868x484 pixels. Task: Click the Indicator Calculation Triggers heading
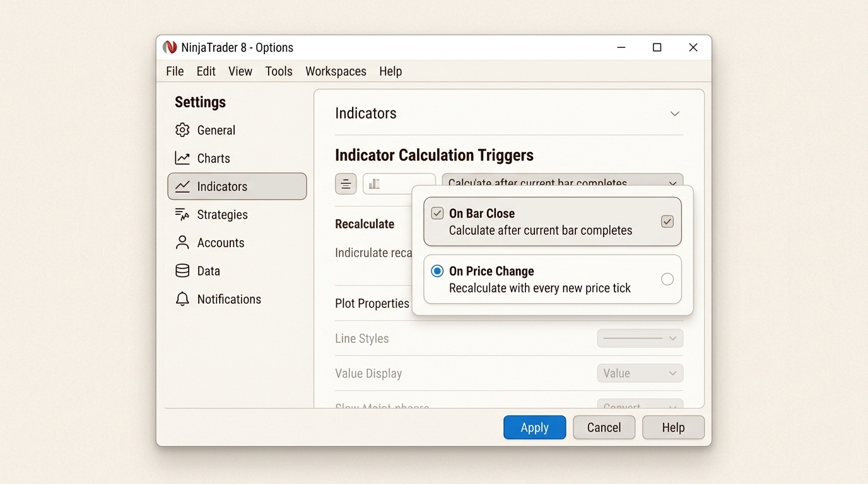point(434,155)
